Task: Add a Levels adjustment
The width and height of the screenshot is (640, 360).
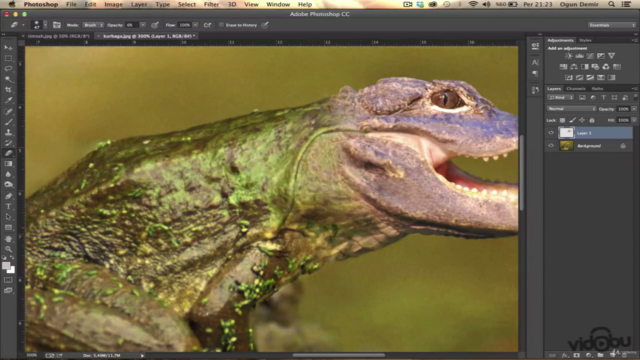Action: coord(579,56)
